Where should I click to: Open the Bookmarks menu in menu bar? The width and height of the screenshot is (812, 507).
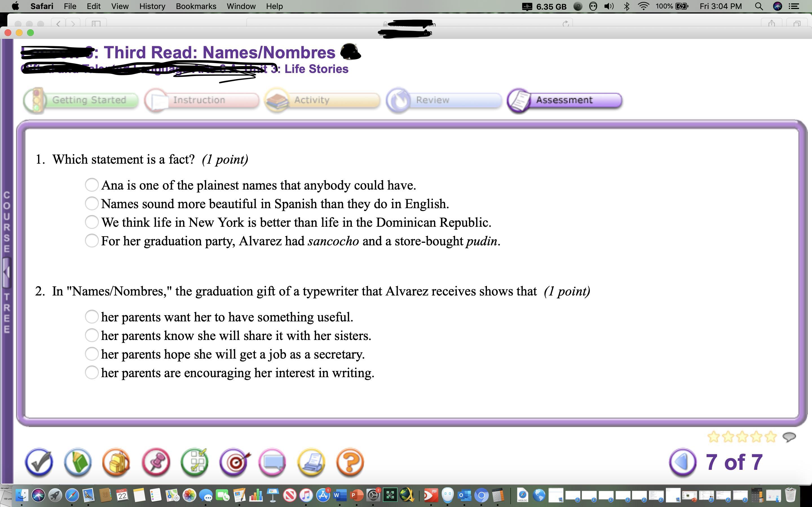[x=196, y=6]
